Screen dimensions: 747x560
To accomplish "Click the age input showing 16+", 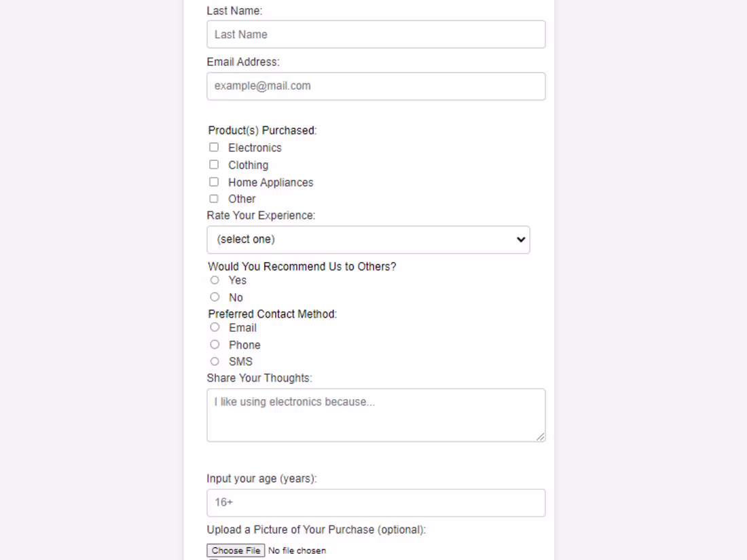I will [376, 502].
